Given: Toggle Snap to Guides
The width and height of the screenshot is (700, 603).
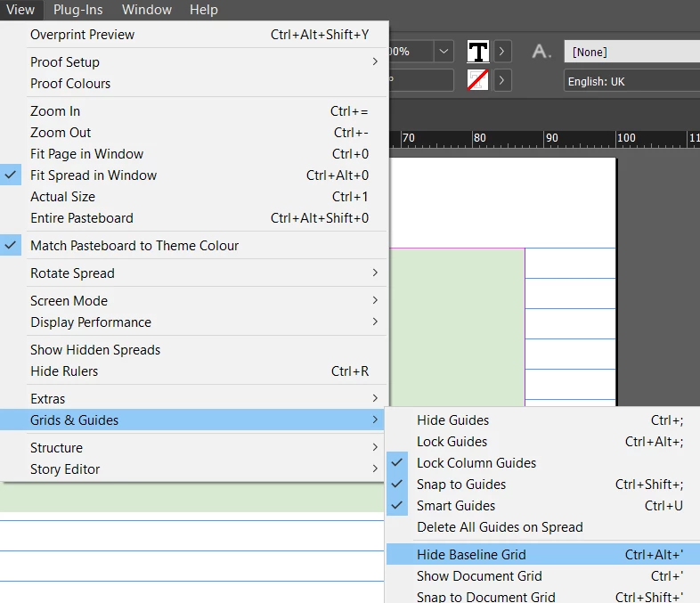Looking at the screenshot, I should 543,484.
